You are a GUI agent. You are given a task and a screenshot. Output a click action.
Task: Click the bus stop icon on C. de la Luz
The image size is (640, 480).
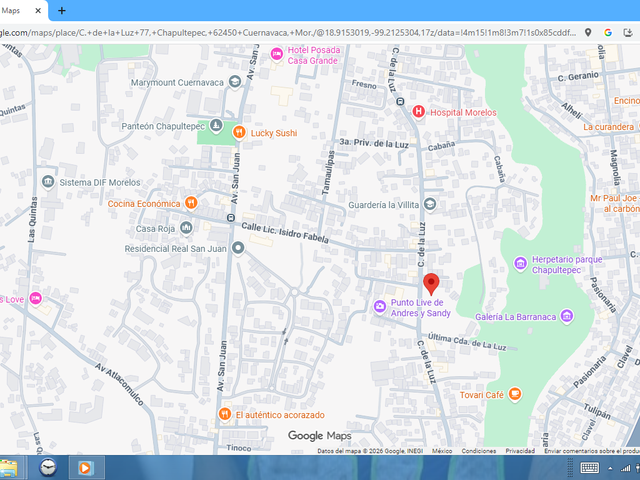(x=400, y=102)
